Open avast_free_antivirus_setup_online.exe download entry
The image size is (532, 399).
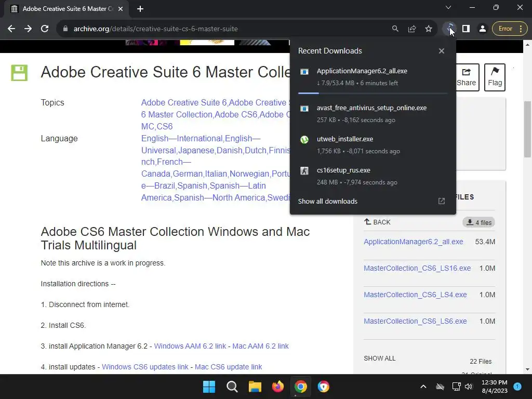pos(373,114)
